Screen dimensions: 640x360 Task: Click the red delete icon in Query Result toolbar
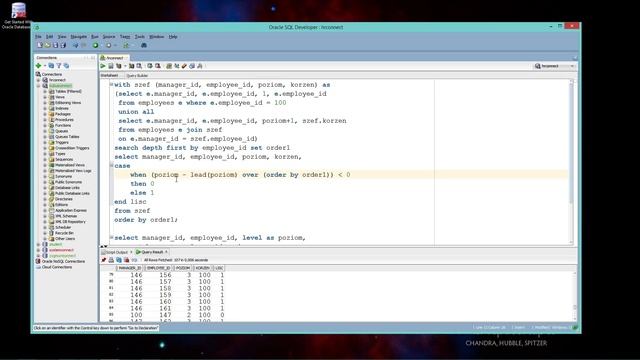point(127,260)
